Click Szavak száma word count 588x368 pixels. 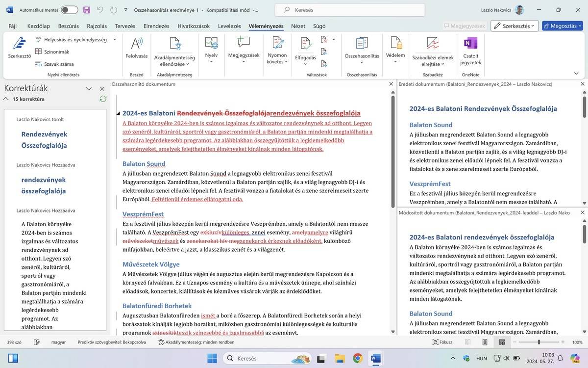point(54,64)
